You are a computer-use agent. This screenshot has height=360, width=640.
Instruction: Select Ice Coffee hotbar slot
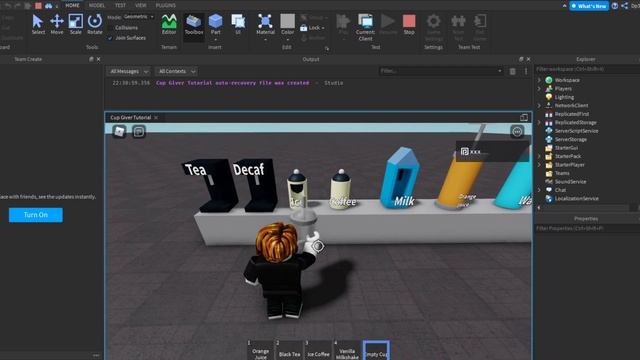pos(318,350)
